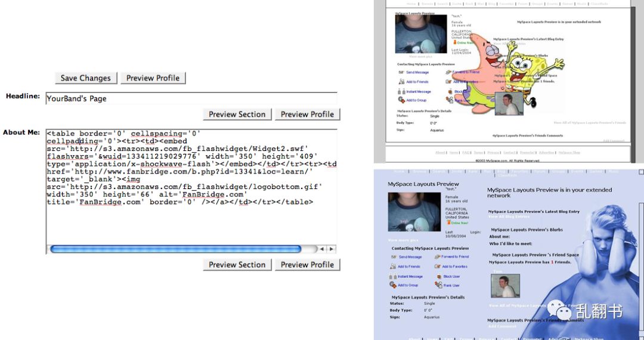The image size is (644, 340).
Task: Click Add to Favorites icon in blue preview
Action: pyautogui.click(x=438, y=267)
